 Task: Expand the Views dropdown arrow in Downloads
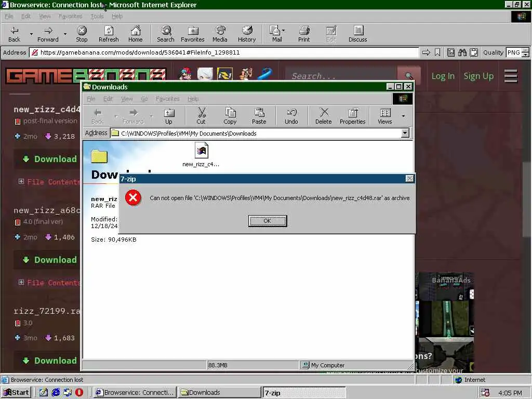pyautogui.click(x=403, y=116)
